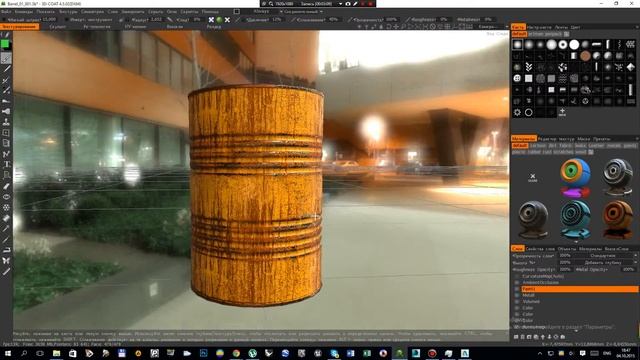This screenshot has width=640, height=360.
Task: Open the default brushes folder
Action: click(x=519, y=34)
